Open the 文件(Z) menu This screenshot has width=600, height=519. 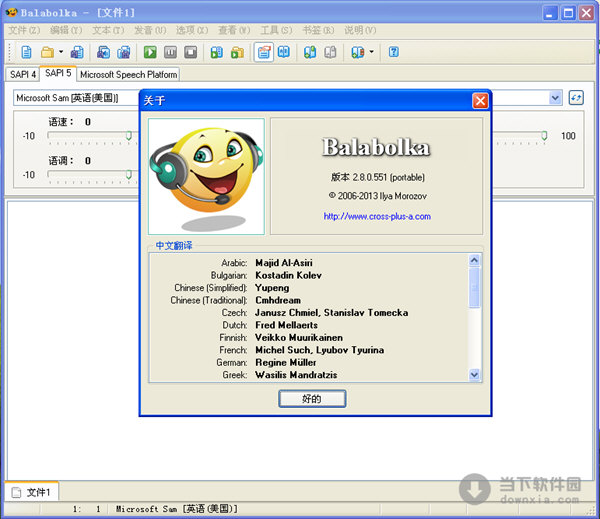24,30
